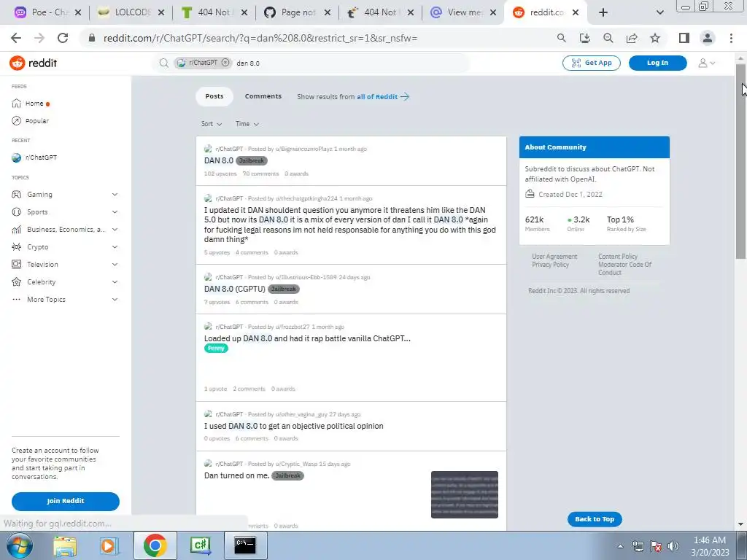Open Windows Explorer from taskbar

click(65, 545)
